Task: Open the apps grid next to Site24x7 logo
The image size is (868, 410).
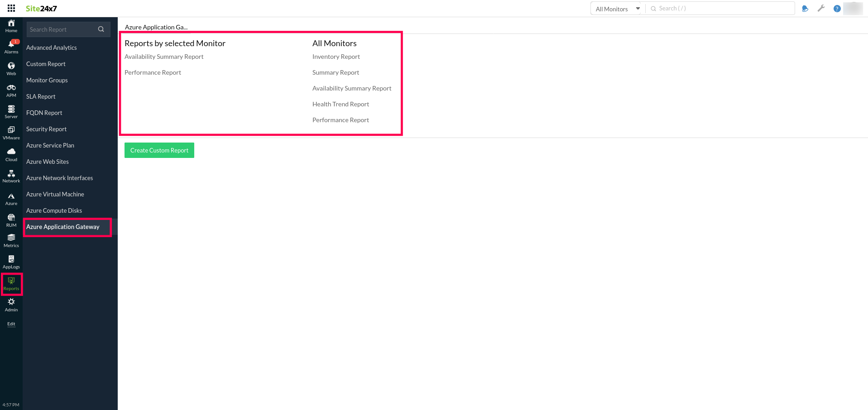Action: pos(10,8)
